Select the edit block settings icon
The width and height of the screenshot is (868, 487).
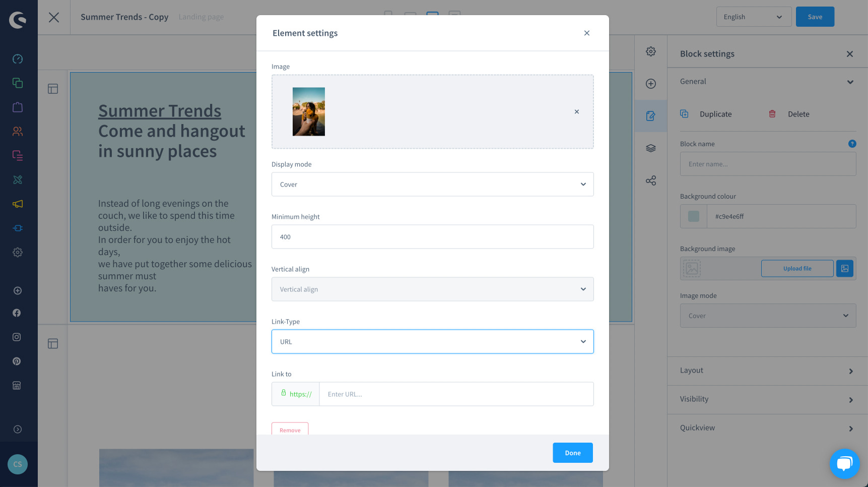pyautogui.click(x=651, y=116)
